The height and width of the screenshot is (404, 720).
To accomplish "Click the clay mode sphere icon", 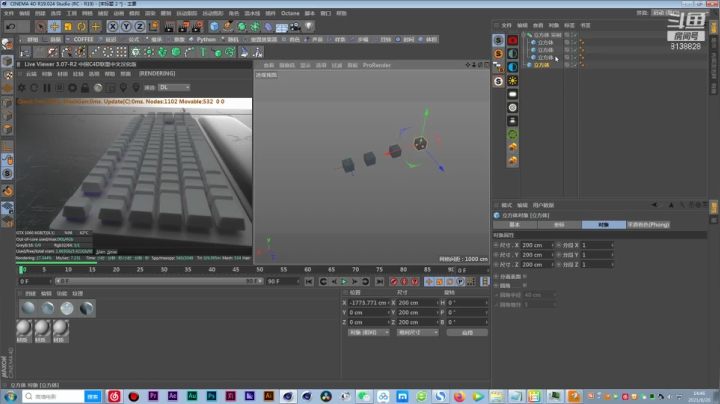I will 98,87.
